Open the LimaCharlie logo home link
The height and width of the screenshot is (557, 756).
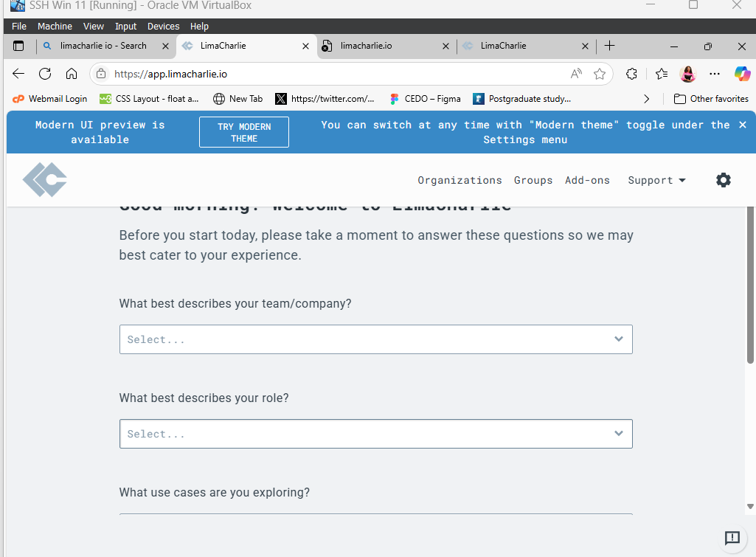point(45,180)
